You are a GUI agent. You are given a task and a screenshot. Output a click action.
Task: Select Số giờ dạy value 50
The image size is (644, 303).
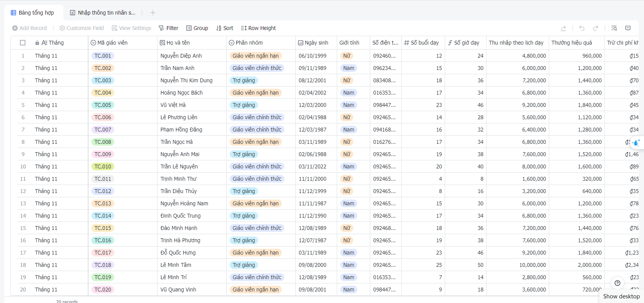(465, 265)
